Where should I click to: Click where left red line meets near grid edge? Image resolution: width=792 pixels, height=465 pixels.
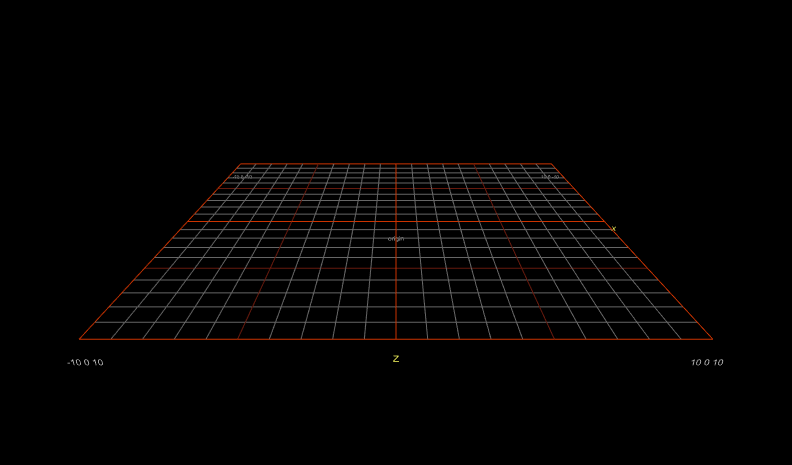[238, 339]
